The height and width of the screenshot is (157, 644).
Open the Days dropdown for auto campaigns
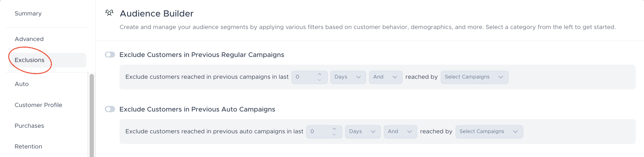coord(363,132)
